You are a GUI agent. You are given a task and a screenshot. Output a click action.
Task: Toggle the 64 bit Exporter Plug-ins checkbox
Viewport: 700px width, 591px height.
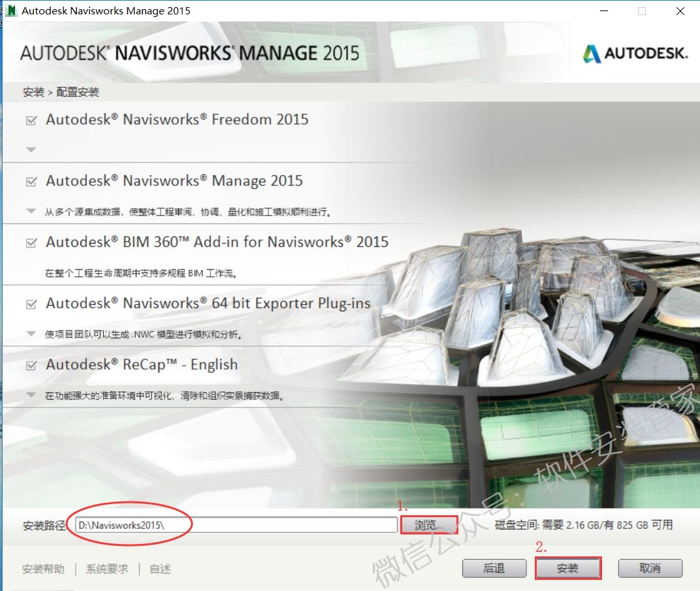(31, 304)
